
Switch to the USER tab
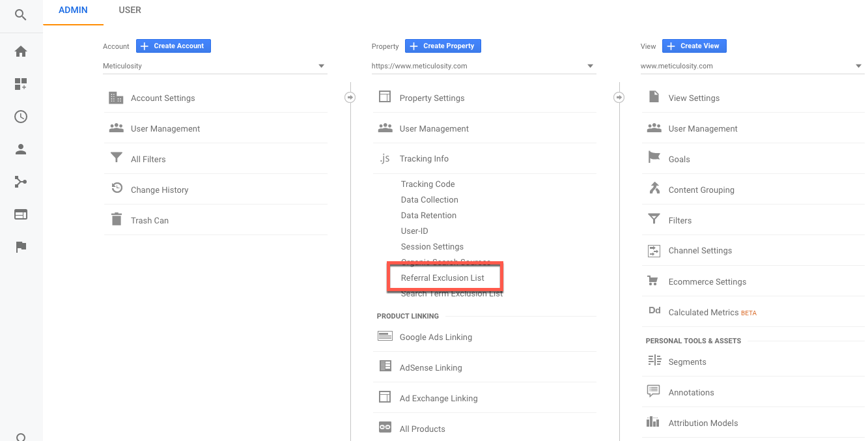pyautogui.click(x=130, y=10)
